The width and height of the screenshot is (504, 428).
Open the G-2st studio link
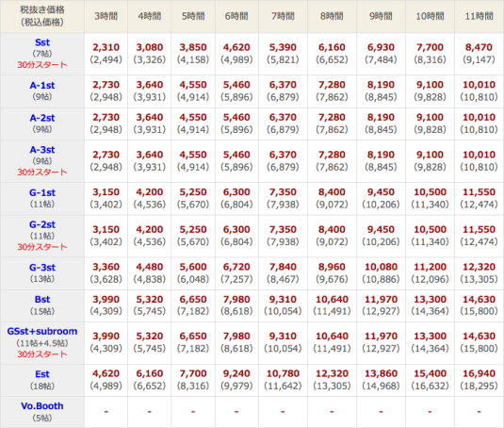tap(42, 224)
